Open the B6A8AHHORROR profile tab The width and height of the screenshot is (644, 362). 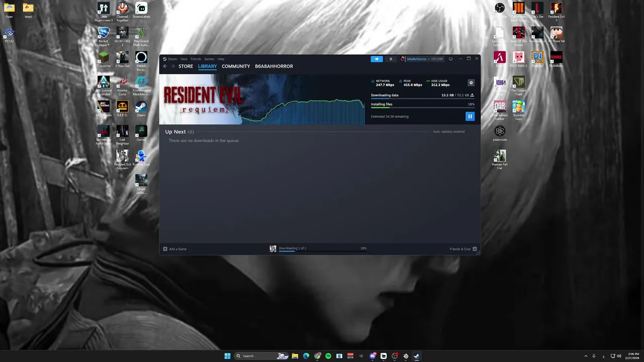click(274, 66)
